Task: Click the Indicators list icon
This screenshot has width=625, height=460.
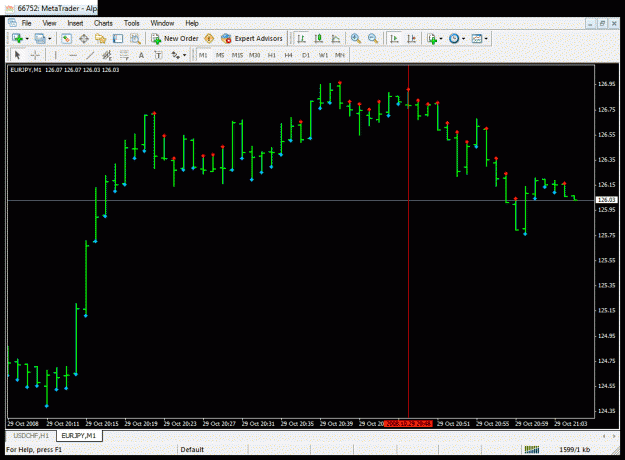Action: (x=432, y=39)
